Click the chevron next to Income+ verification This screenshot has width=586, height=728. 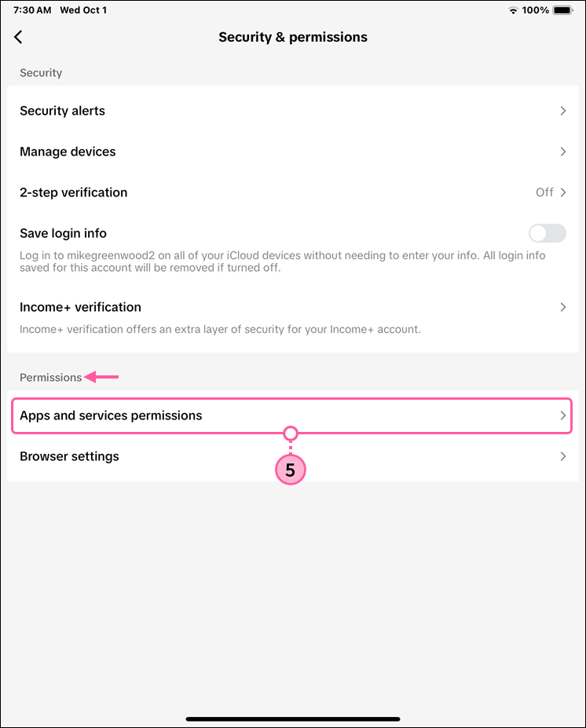[562, 307]
